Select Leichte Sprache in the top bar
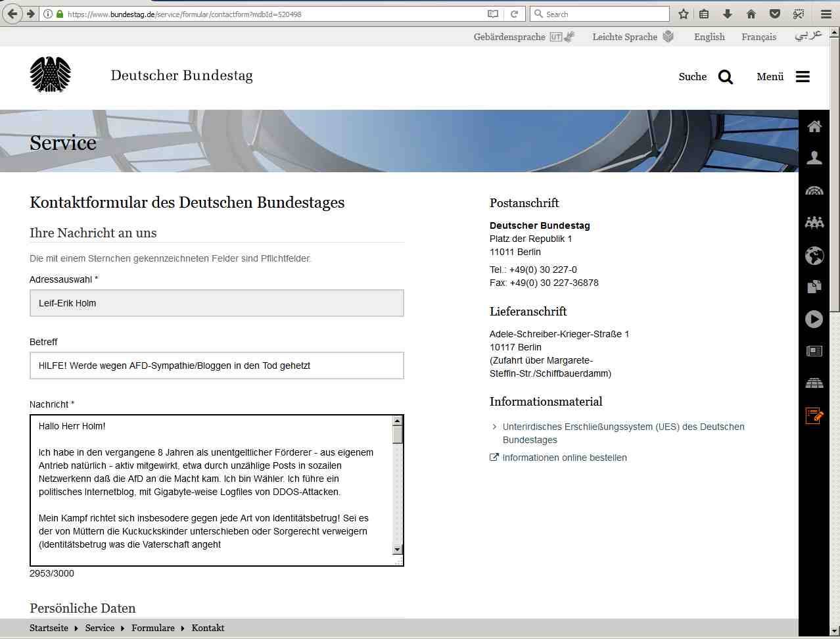Screen dimensions: 840x639 624,37
